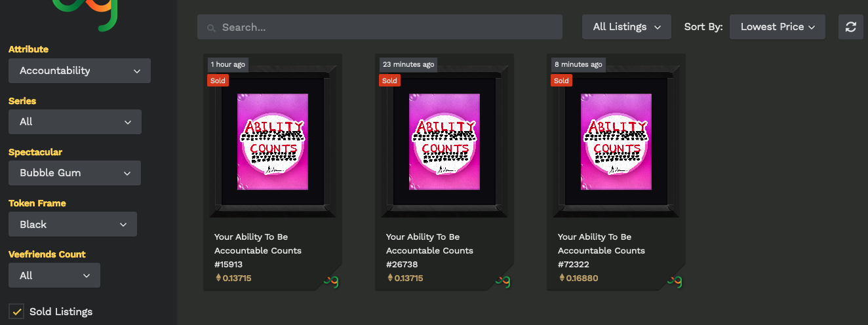Click the refresh listings icon button
Viewport: 868px width, 325px height.
(850, 27)
